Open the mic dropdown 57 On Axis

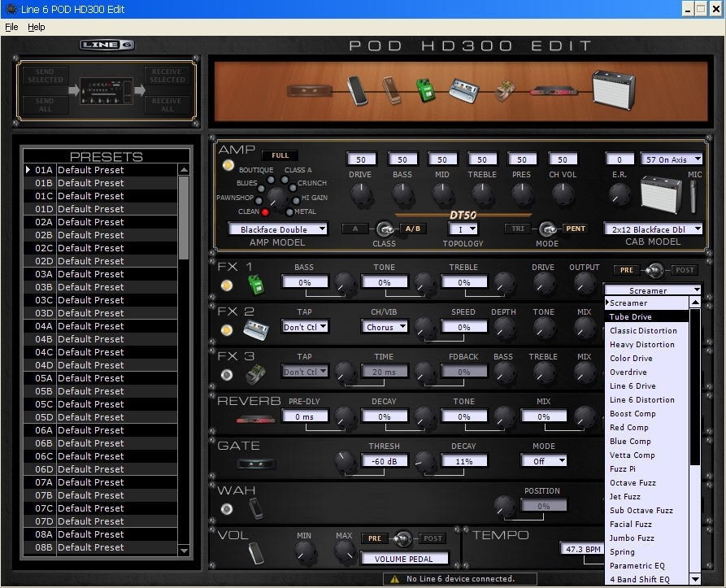[672, 159]
